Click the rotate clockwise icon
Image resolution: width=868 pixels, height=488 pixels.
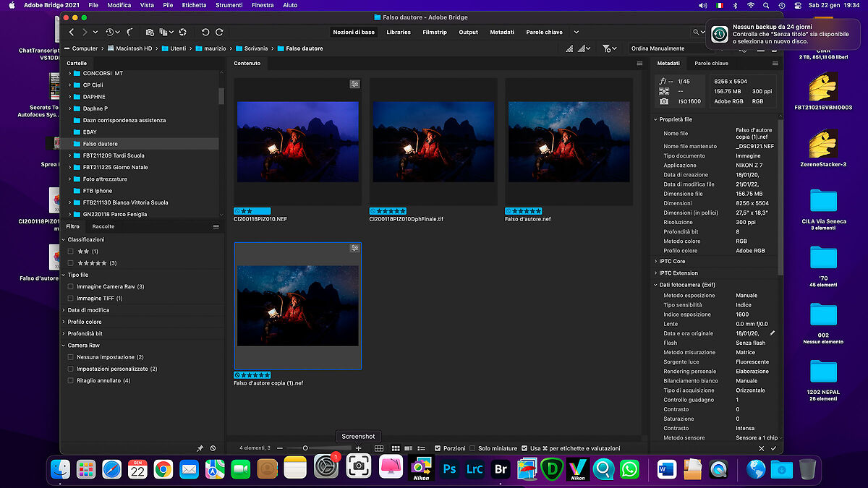[x=219, y=33]
